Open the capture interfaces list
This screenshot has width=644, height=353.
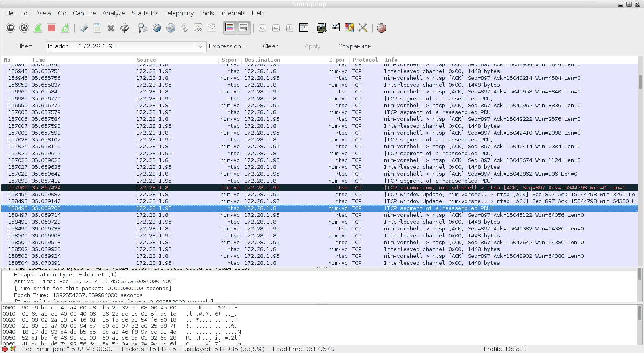pyautogui.click(x=10, y=28)
